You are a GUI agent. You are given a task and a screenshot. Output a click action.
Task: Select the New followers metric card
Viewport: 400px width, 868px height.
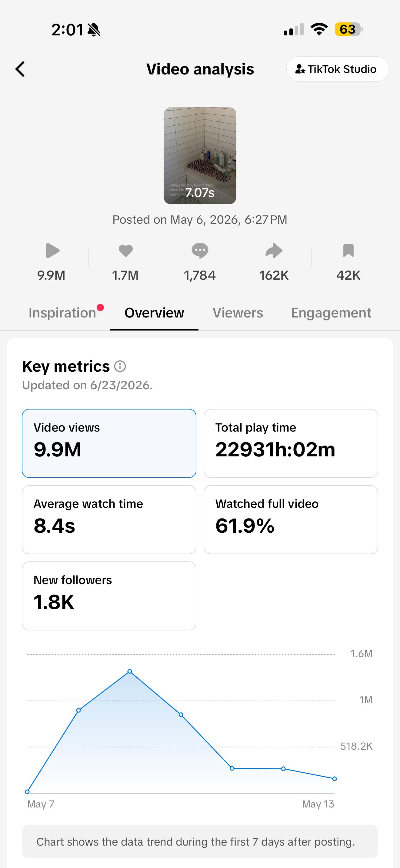pyautogui.click(x=109, y=596)
